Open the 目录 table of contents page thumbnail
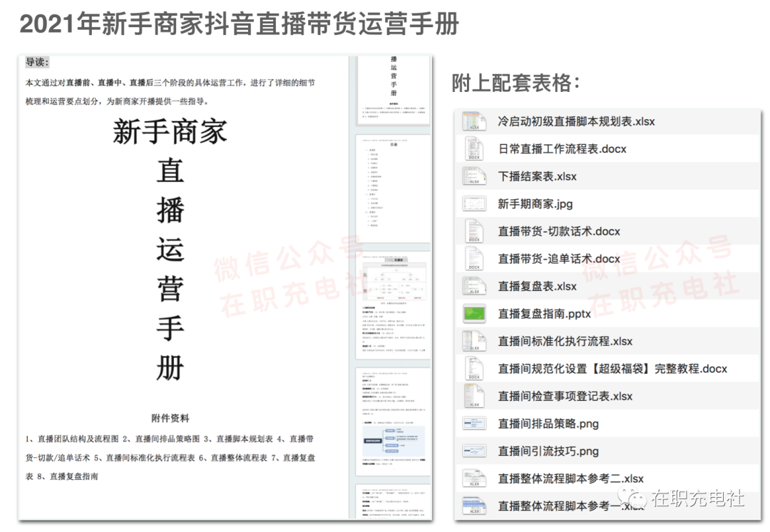The width and height of the screenshot is (770, 532). pyautogui.click(x=393, y=187)
